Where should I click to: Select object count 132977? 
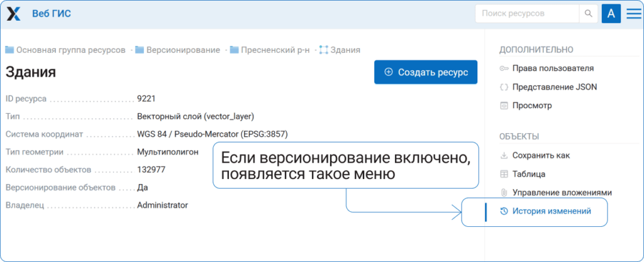click(x=151, y=170)
